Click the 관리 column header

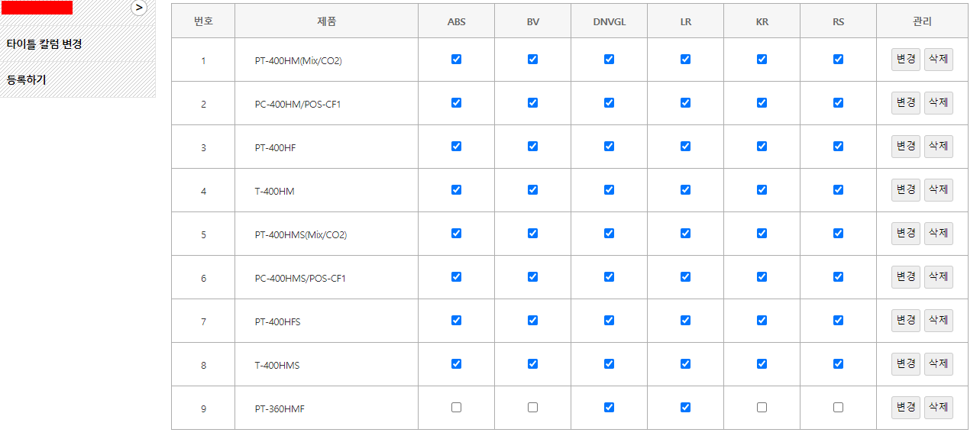[x=922, y=21]
